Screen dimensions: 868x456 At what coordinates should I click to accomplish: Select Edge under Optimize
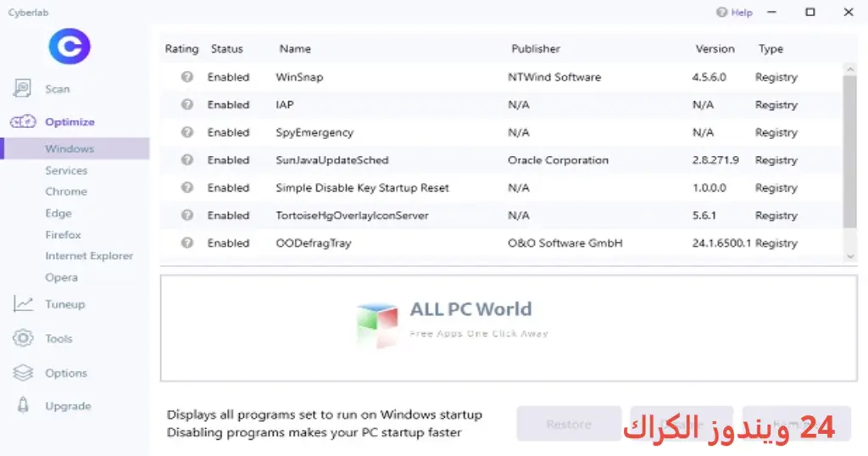58,213
